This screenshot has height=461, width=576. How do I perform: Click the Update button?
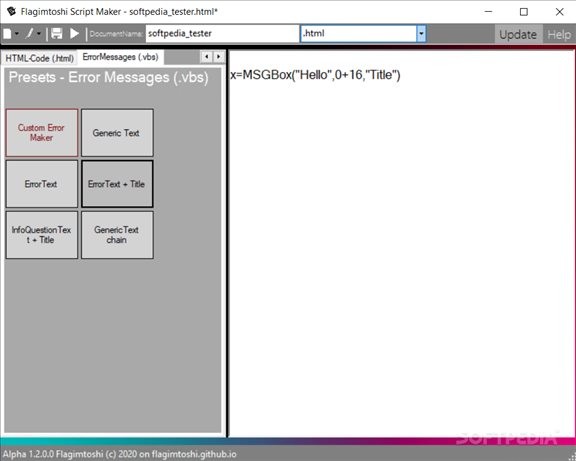coord(518,35)
